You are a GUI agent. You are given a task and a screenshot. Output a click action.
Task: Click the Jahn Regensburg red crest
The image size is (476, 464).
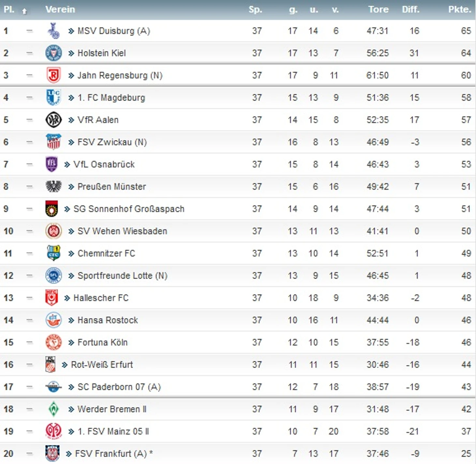tap(53, 75)
